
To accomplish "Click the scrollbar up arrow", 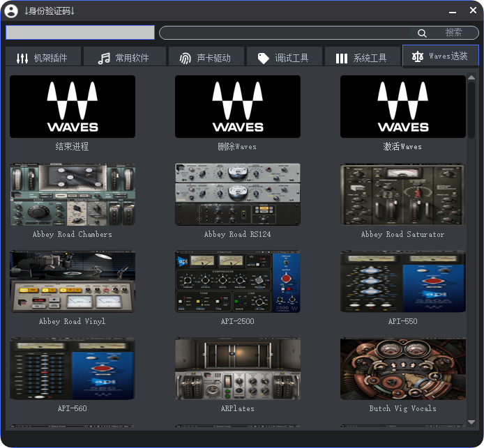I will [x=471, y=77].
